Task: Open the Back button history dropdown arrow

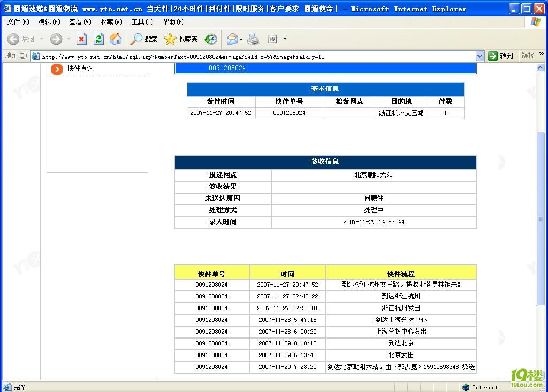Action: [41, 39]
